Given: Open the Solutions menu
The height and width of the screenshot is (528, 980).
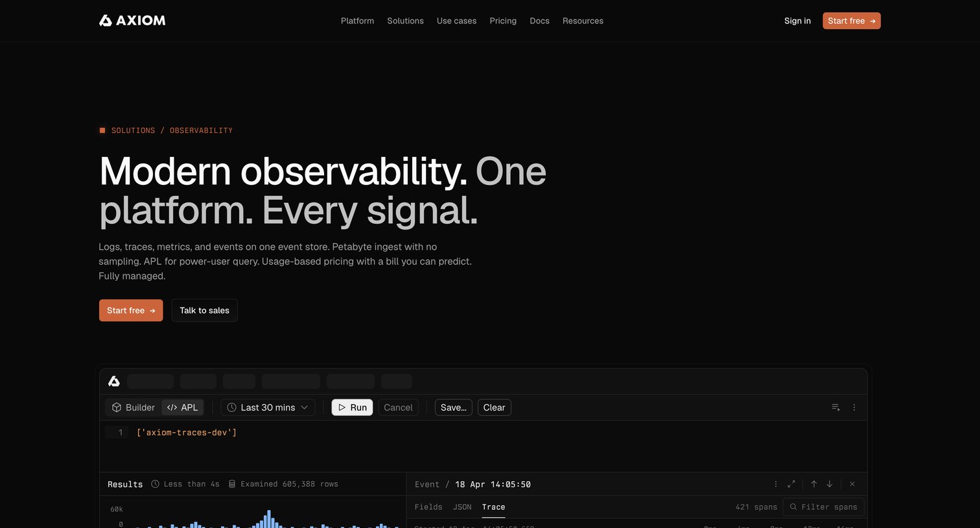Looking at the screenshot, I should coord(405,21).
